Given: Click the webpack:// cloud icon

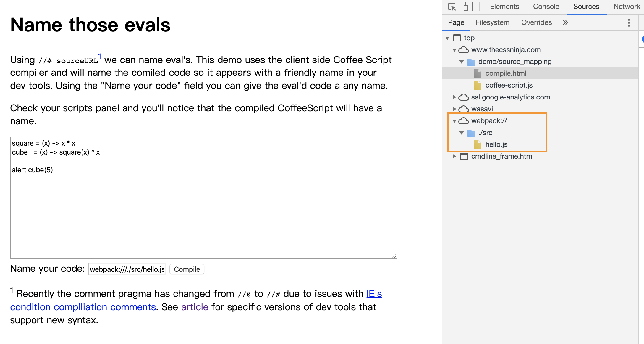Looking at the screenshot, I should tap(464, 121).
